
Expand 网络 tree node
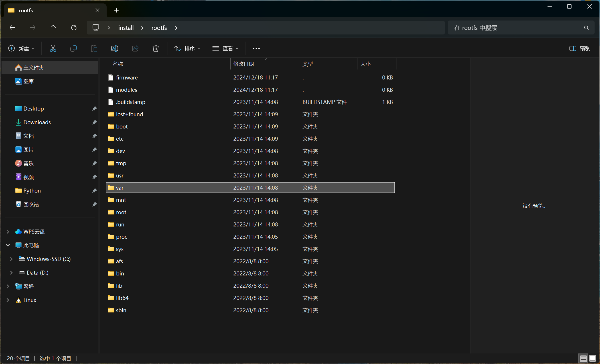tap(8, 286)
